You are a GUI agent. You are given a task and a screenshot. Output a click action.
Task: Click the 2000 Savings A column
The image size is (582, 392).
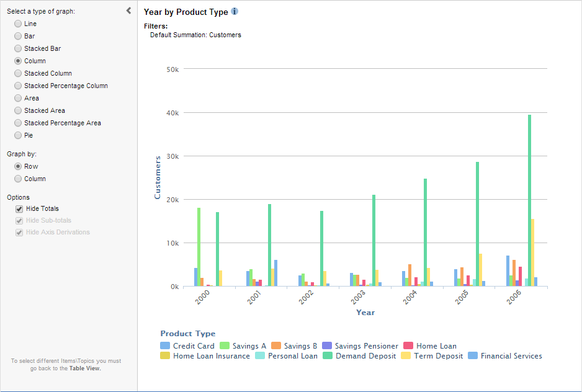point(199,247)
